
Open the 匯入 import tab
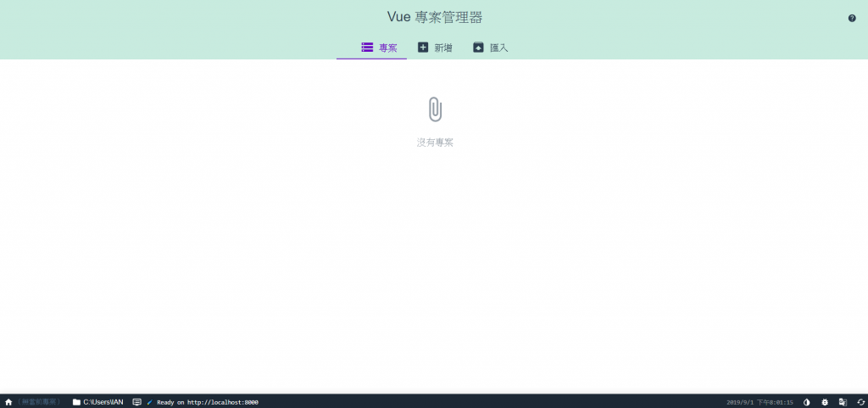click(491, 48)
